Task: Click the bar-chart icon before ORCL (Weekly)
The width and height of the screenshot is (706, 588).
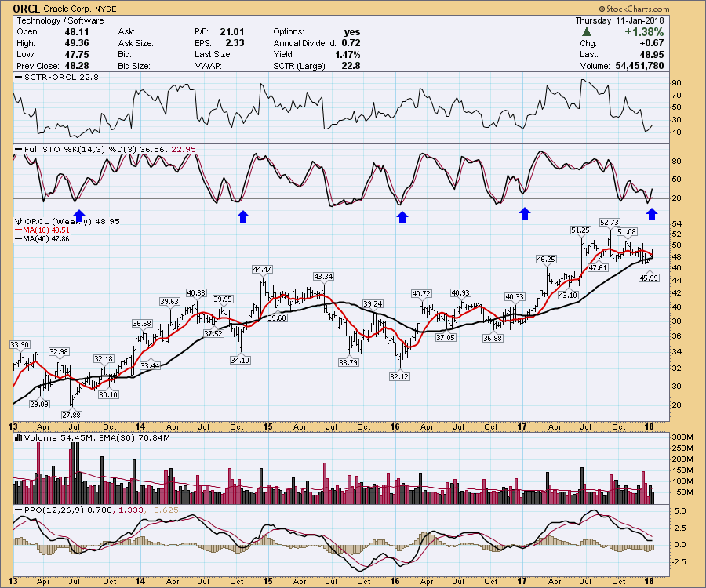Action: click(19, 221)
